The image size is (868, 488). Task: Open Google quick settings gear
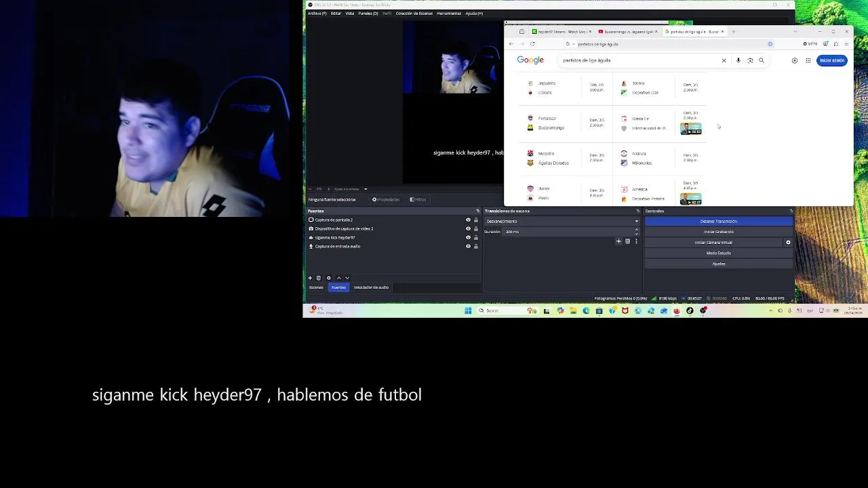click(x=795, y=60)
